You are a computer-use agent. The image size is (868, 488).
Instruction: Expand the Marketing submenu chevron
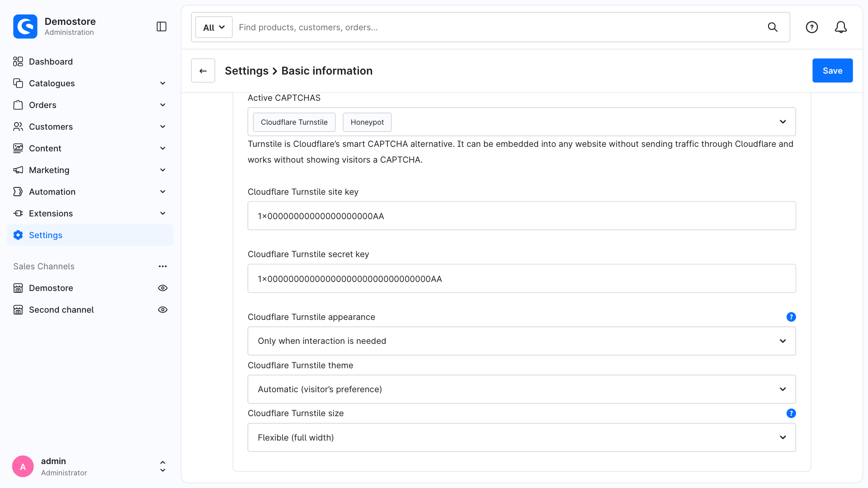[x=163, y=170]
